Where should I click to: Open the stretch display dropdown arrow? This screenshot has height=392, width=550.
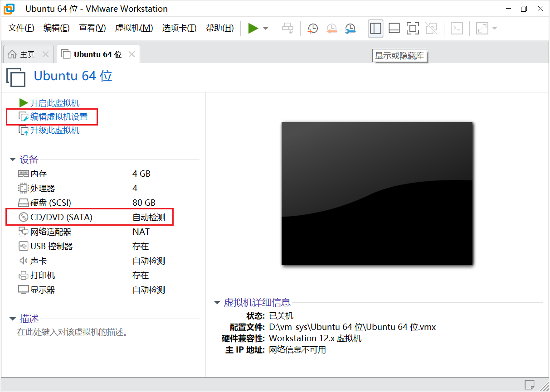[494, 29]
